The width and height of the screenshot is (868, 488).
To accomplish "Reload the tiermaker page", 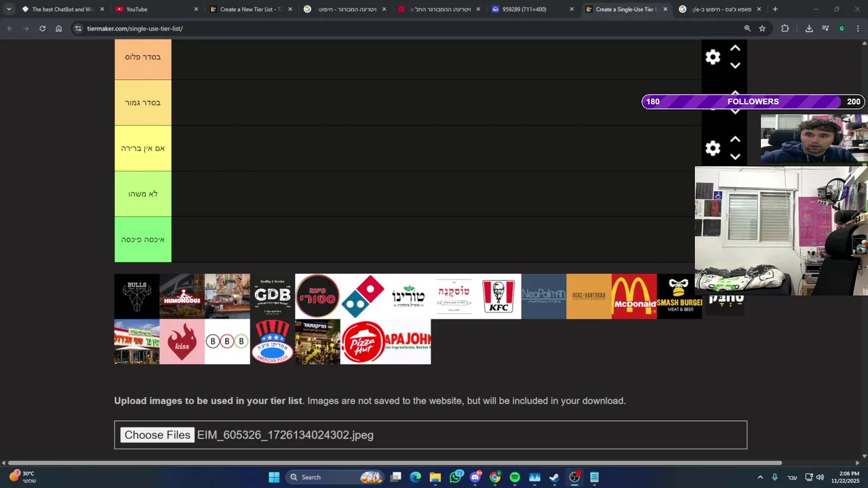I will (42, 28).
